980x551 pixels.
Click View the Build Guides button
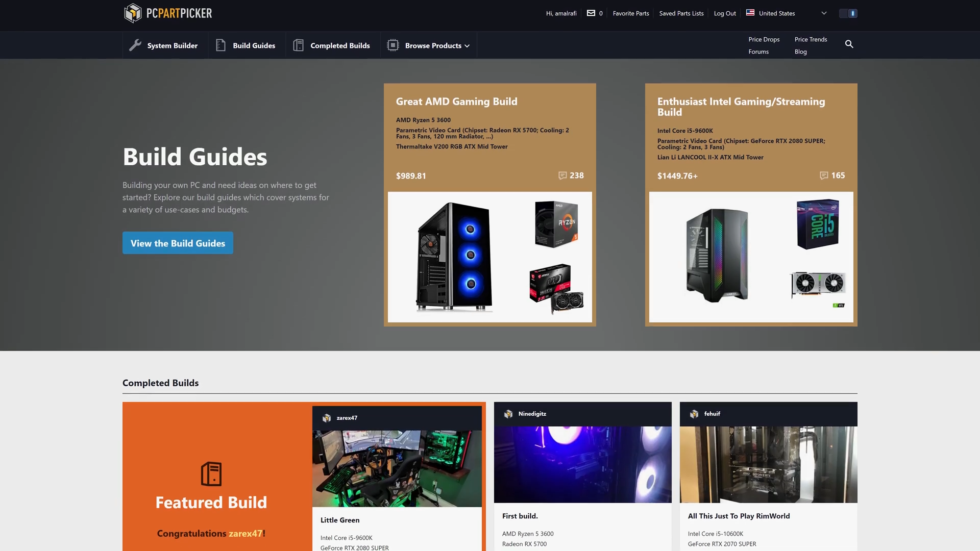pos(178,243)
